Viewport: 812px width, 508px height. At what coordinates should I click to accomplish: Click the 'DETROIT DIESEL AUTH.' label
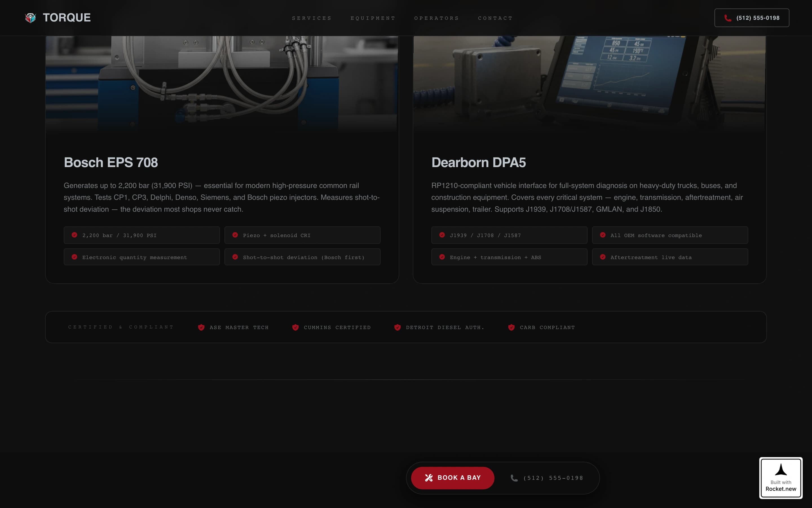(445, 328)
